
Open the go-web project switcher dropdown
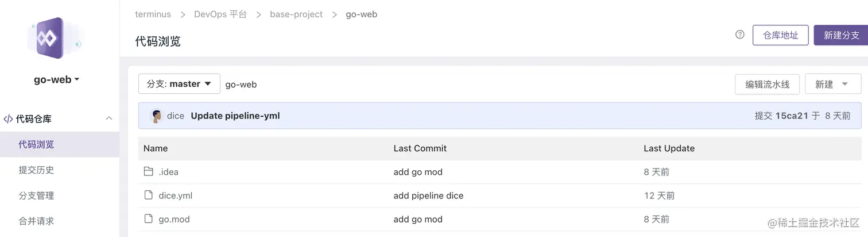[56, 79]
